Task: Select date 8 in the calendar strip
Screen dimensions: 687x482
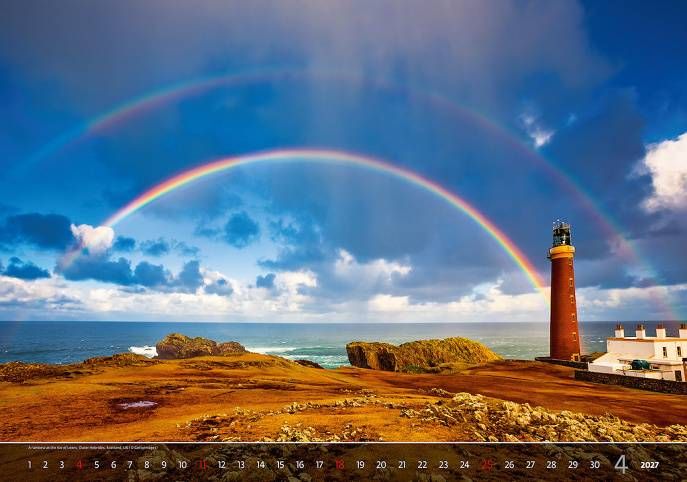Action: [x=146, y=464]
